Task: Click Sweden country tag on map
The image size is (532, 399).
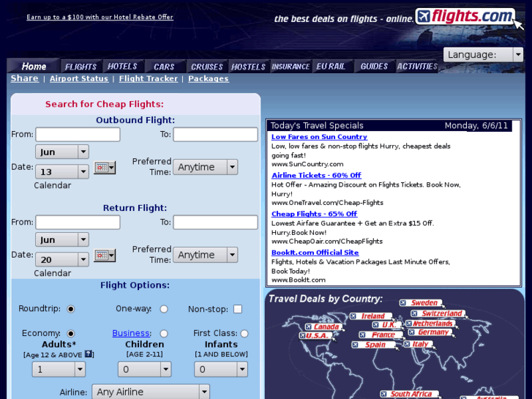Action: point(421,302)
